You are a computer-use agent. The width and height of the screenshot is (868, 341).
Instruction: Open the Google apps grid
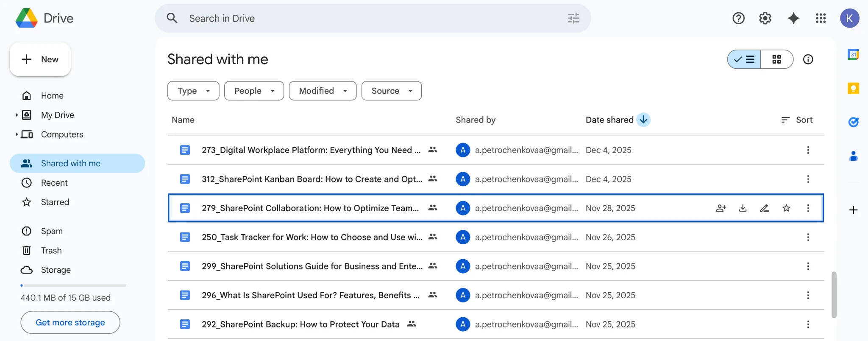pos(821,18)
